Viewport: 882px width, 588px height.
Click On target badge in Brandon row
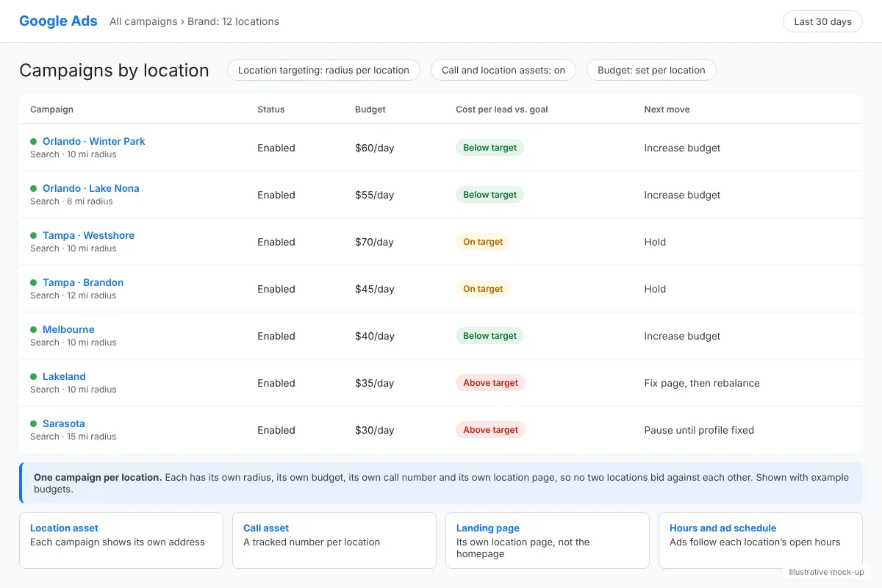(x=483, y=289)
